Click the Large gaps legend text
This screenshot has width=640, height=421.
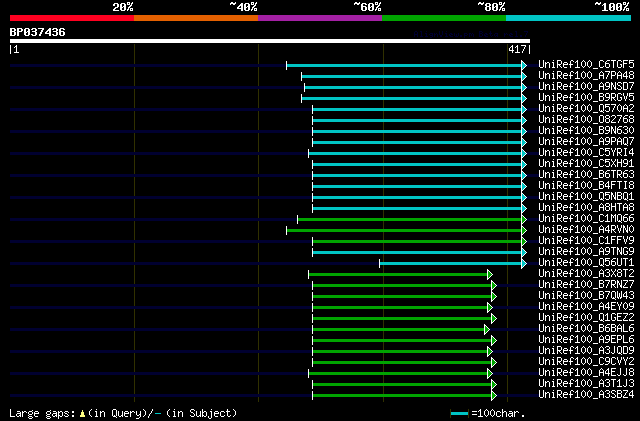tap(42, 413)
